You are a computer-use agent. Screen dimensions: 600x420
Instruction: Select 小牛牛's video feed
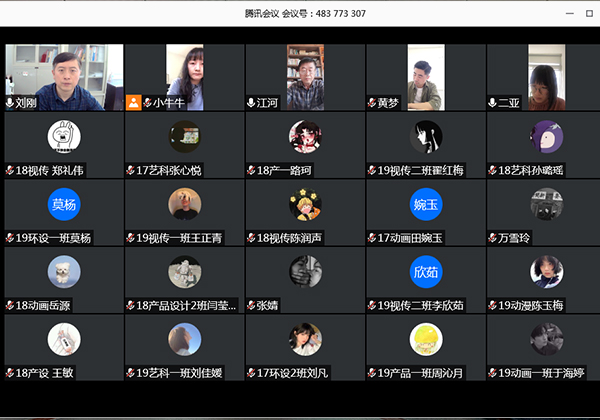coord(184,75)
